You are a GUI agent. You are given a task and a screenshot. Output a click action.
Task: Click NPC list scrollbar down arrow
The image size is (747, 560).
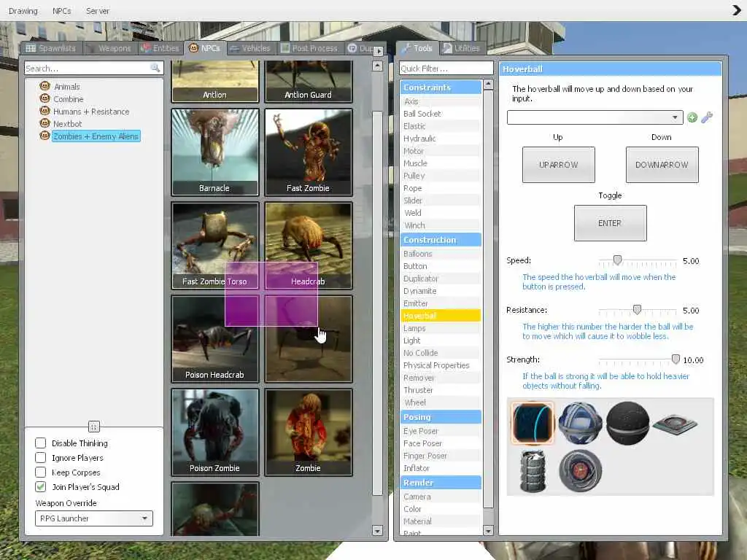[377, 530]
